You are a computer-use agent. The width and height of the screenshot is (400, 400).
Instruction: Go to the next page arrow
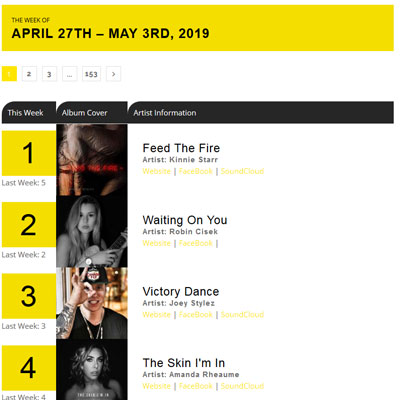tap(113, 74)
